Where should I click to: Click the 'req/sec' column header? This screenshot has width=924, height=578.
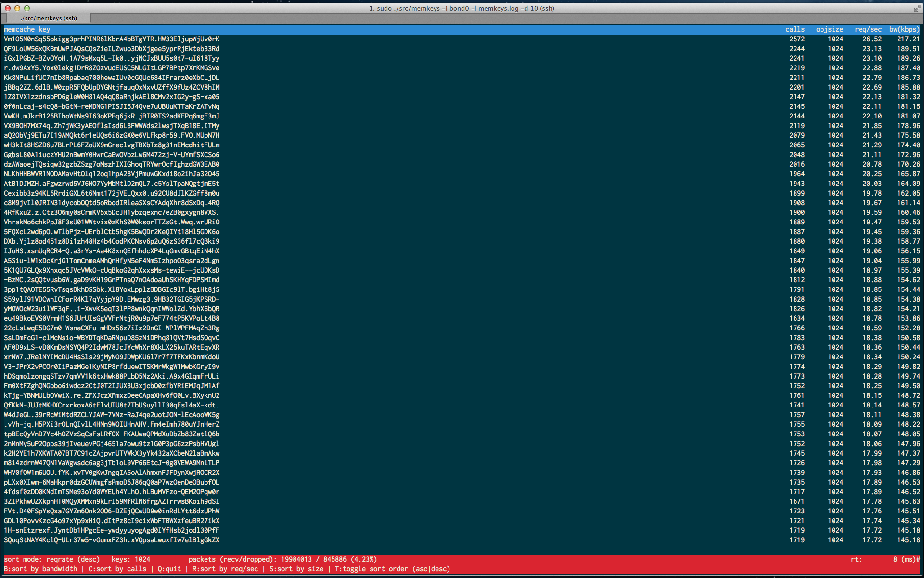868,29
